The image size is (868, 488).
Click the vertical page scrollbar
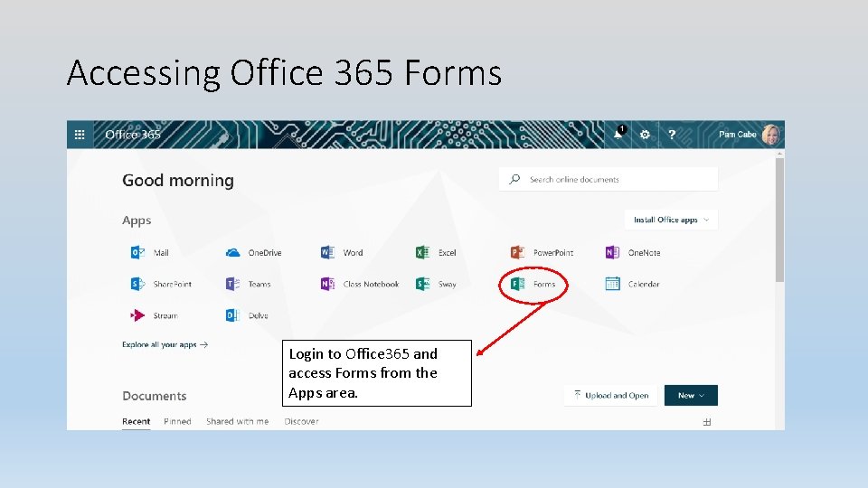tap(779, 221)
